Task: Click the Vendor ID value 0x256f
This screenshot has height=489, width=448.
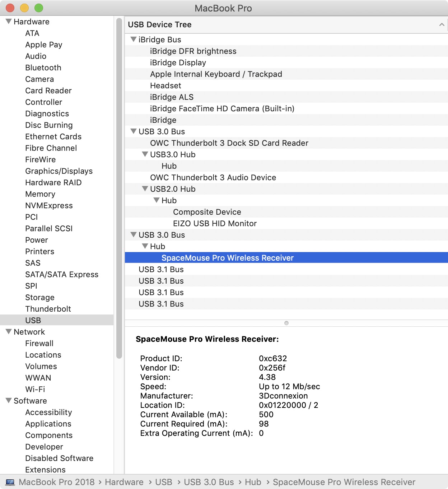Action: tap(272, 368)
